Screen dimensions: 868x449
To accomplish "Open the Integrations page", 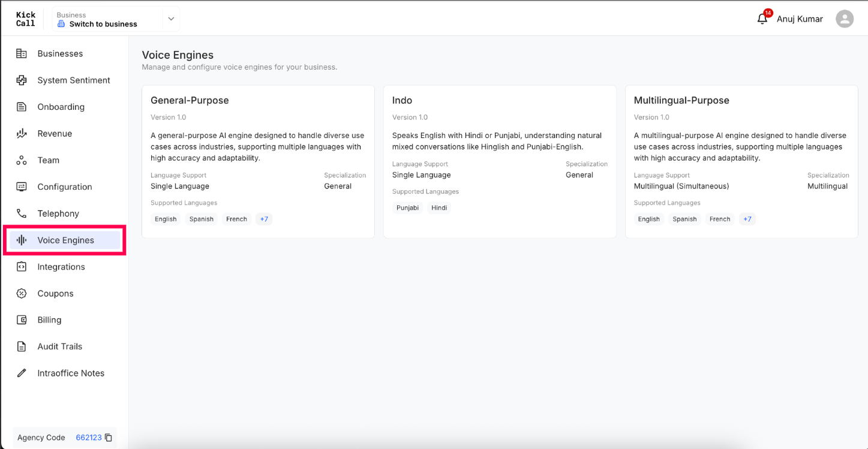I will coord(65,267).
